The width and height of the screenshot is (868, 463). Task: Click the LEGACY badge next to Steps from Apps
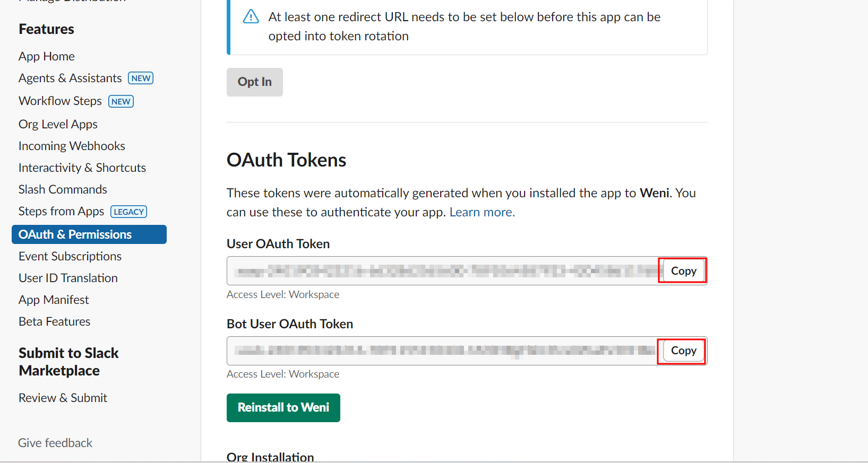128,211
